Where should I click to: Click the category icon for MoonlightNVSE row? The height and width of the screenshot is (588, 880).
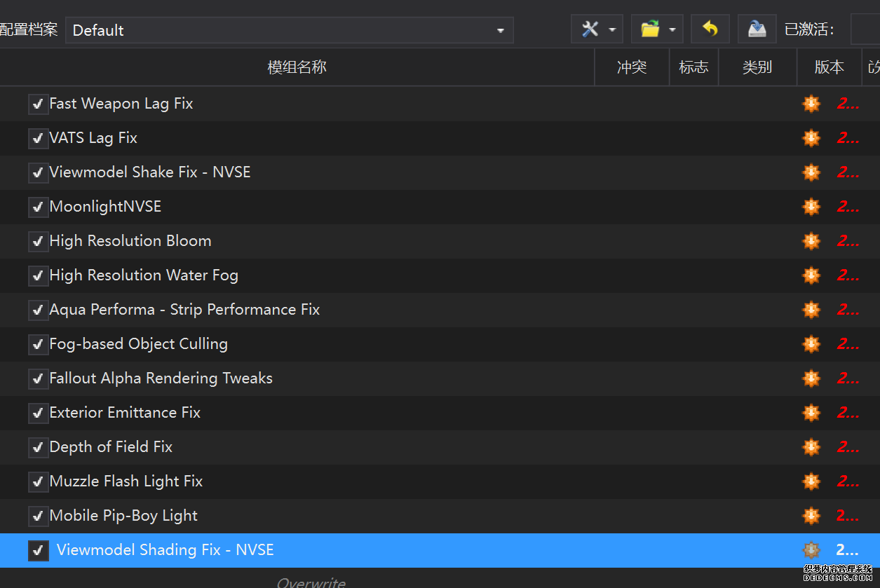pyautogui.click(x=811, y=207)
